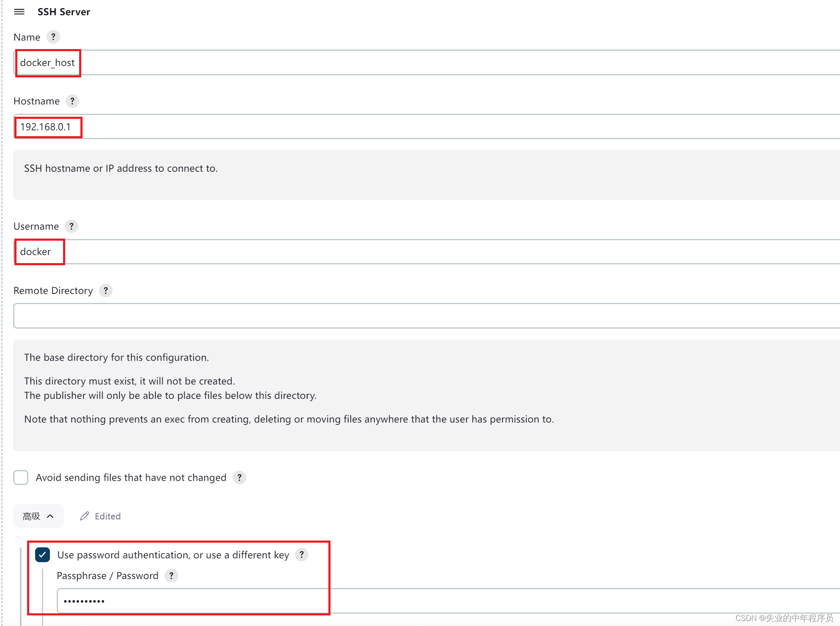Viewport: 840px width, 626px height.
Task: Click the masked Passphrase / Password field
Action: 190,601
